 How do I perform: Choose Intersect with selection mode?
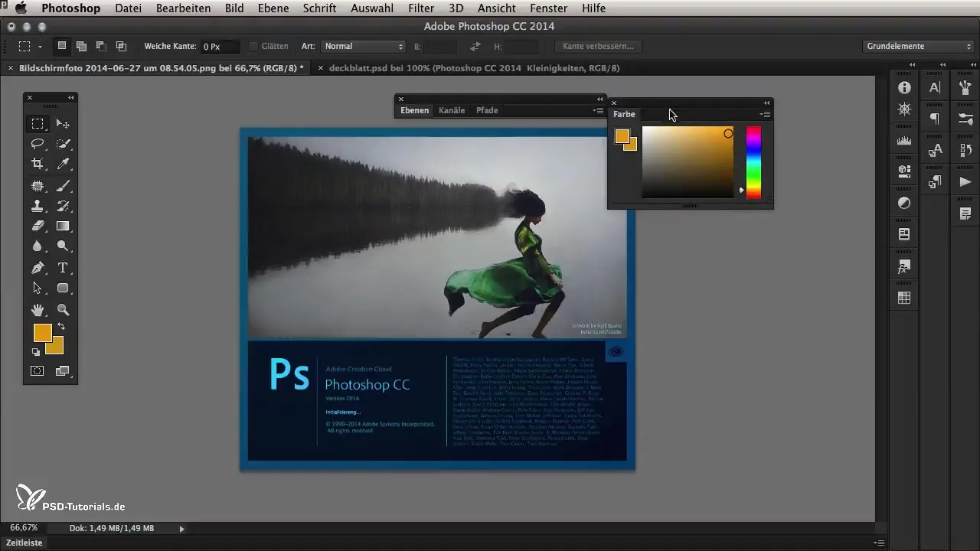coord(121,46)
